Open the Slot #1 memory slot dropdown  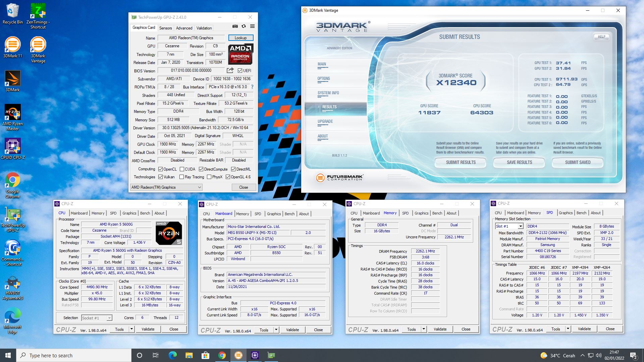(509, 226)
